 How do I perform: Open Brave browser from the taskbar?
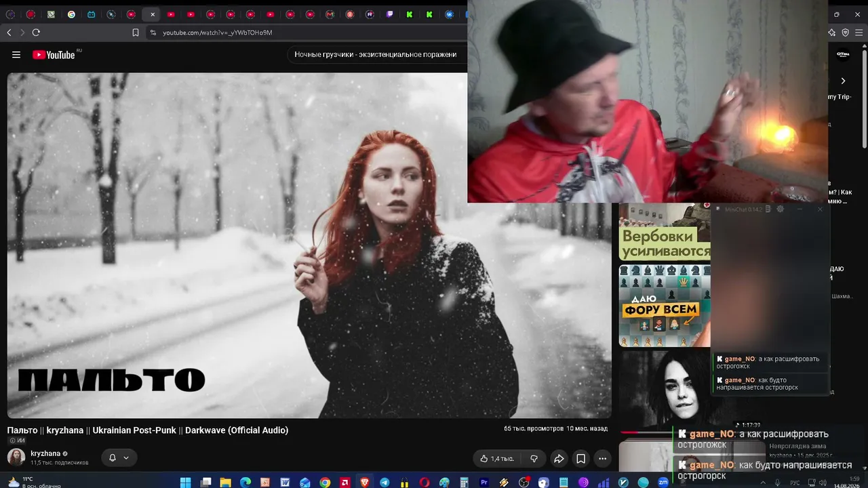[365, 483]
